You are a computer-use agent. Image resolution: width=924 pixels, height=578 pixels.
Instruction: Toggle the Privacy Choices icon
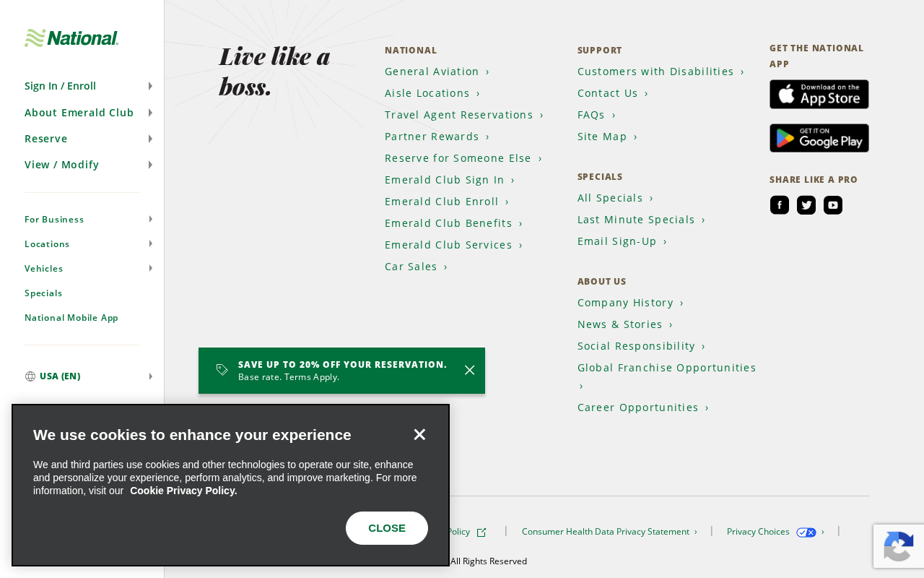pos(806,532)
